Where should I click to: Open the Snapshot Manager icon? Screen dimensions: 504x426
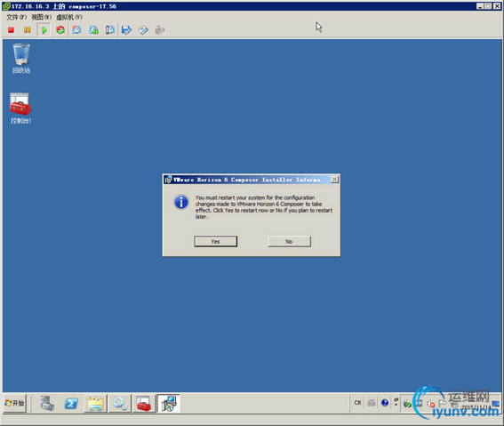point(110,30)
